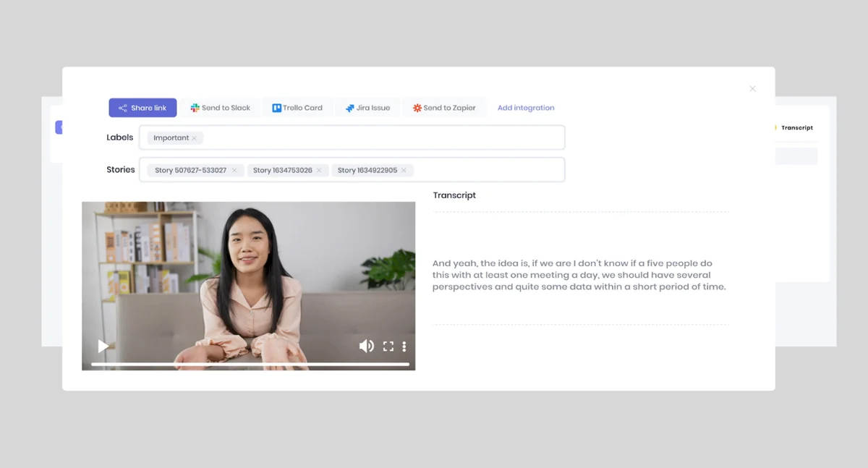Image resolution: width=868 pixels, height=468 pixels.
Task: Seek along the video progress bar
Action: point(250,364)
